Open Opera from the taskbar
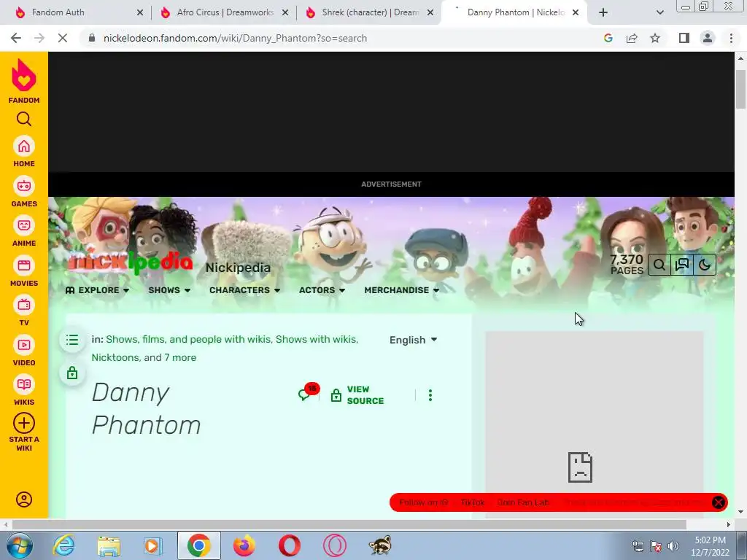The width and height of the screenshot is (747, 560). coord(289,545)
